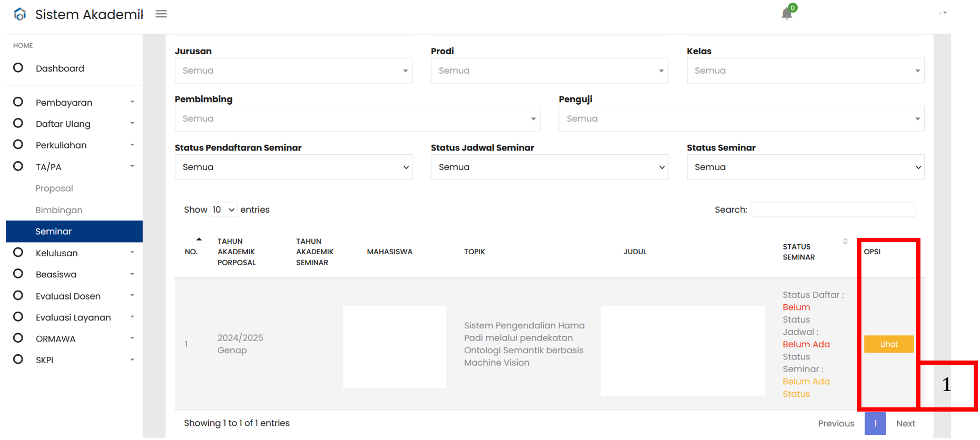
Task: Click the Sistem Akademik logo icon
Action: [x=20, y=14]
